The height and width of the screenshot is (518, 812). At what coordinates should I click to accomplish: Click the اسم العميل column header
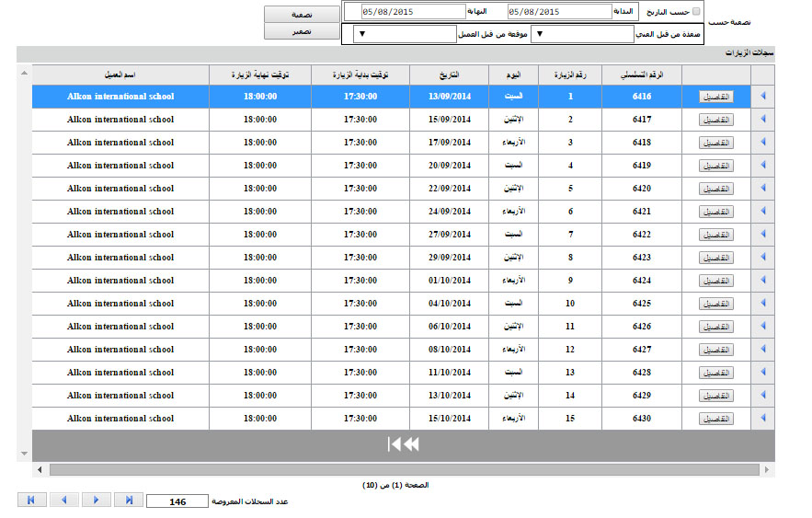(120, 75)
